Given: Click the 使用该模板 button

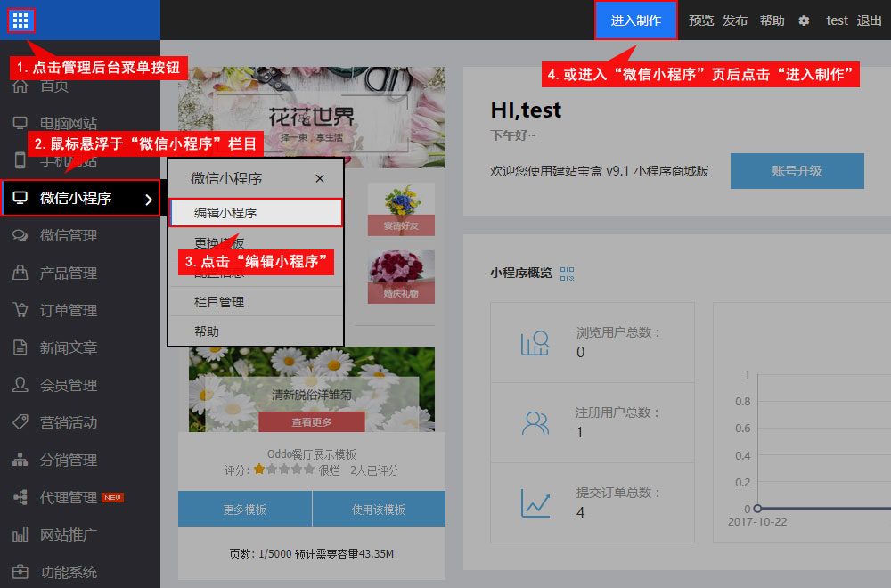Looking at the screenshot, I should click(x=379, y=510).
